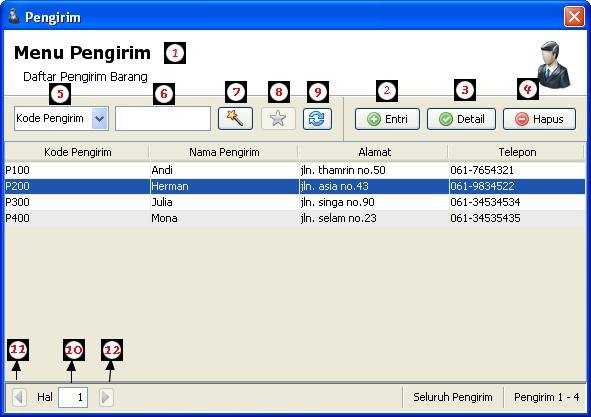The image size is (591, 417).
Task: Click the businessman avatar image
Action: pos(553,65)
